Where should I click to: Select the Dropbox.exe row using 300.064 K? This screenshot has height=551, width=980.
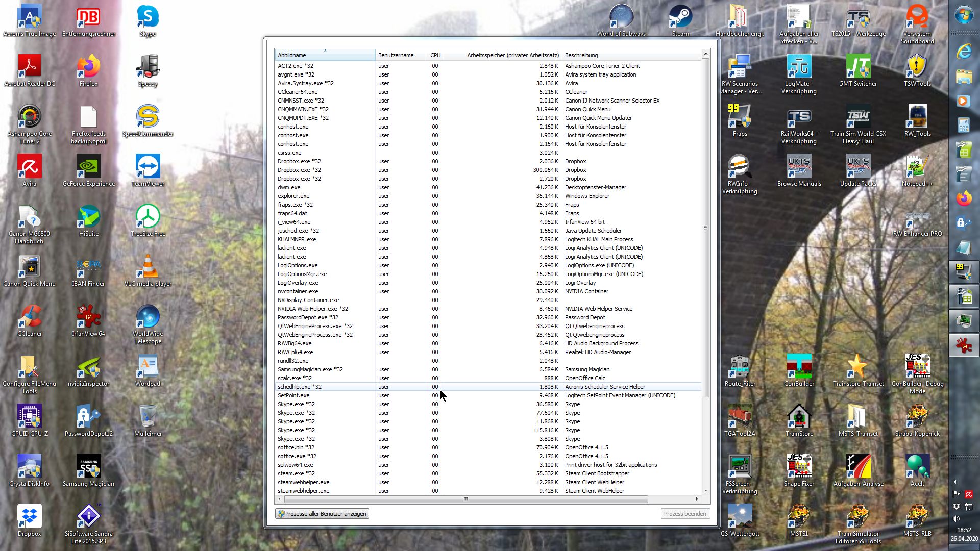coord(299,170)
